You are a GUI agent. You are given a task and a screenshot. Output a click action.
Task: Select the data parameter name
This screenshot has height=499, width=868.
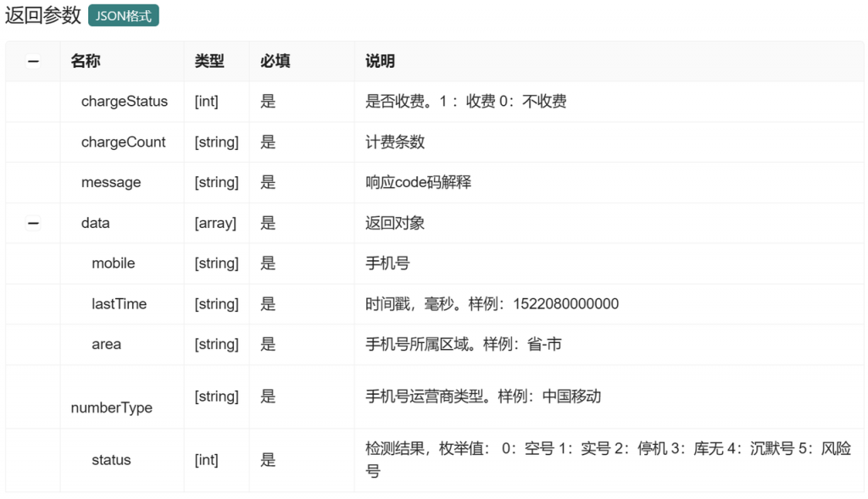tap(95, 223)
